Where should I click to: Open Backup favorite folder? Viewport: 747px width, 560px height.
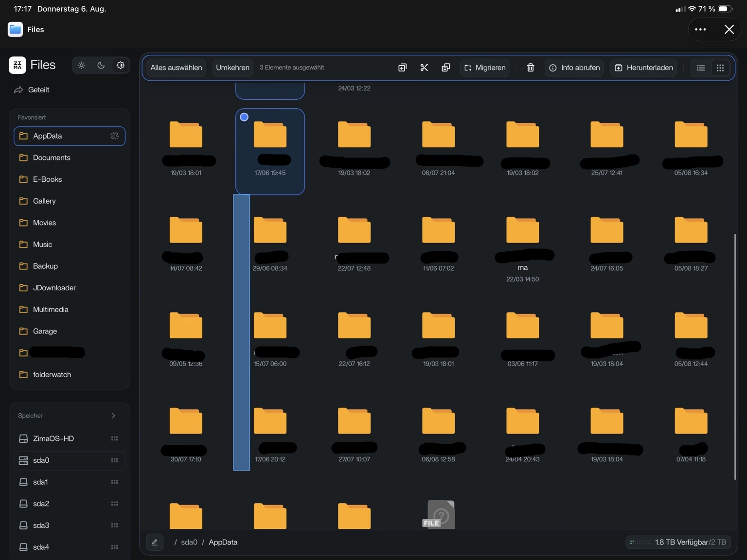click(x=70, y=266)
